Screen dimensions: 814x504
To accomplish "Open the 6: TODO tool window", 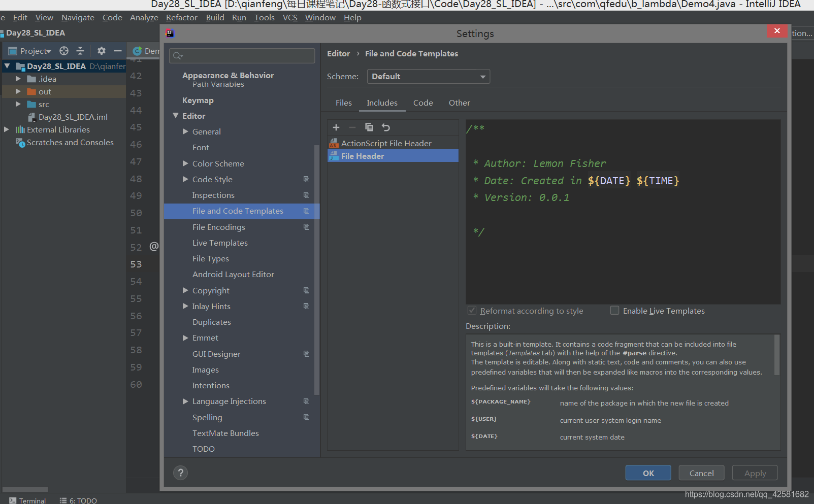I will pyautogui.click(x=78, y=500).
